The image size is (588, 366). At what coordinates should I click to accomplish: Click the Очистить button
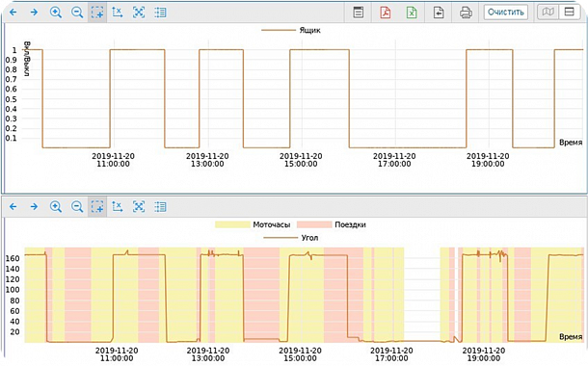[505, 12]
